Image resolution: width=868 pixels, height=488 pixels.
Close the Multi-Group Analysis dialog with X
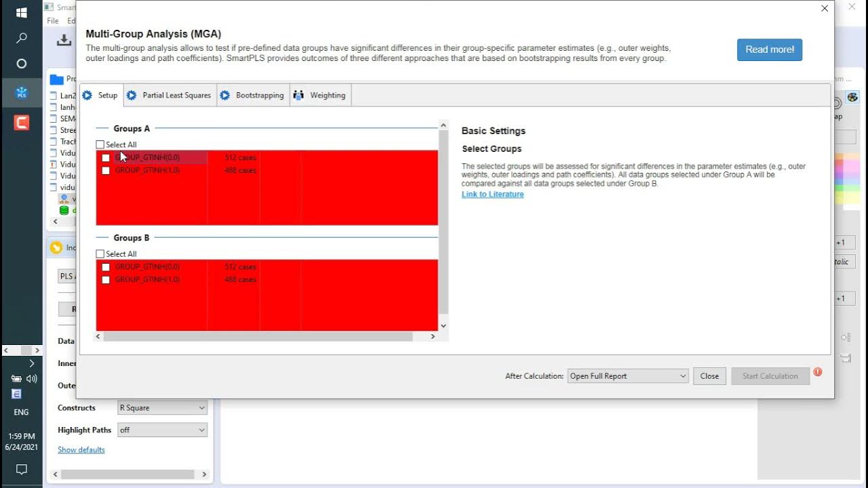(825, 9)
